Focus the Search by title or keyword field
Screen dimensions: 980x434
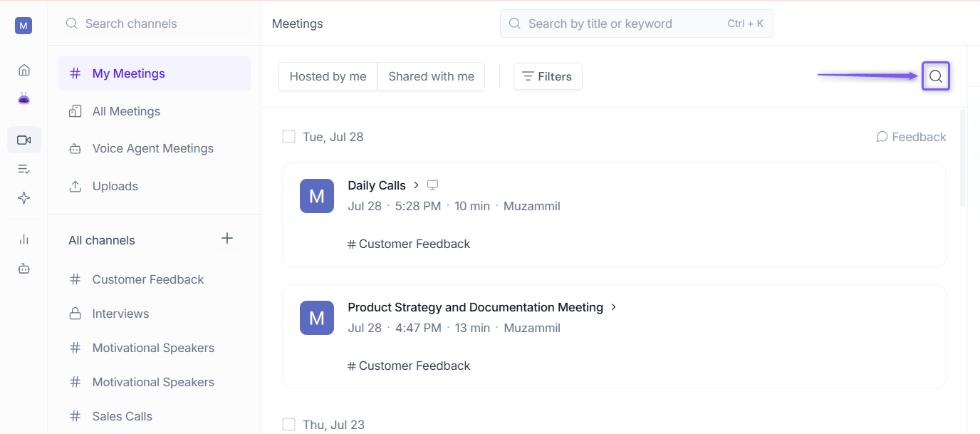(x=637, y=24)
